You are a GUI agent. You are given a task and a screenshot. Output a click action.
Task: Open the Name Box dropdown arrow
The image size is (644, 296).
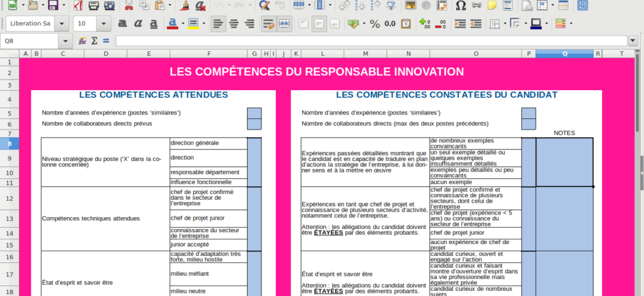[x=64, y=41]
